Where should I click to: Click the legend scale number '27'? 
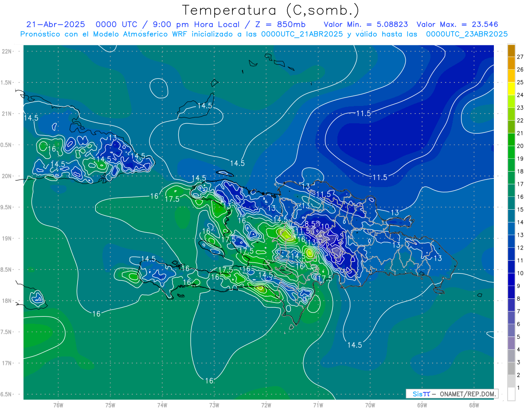click(x=520, y=57)
